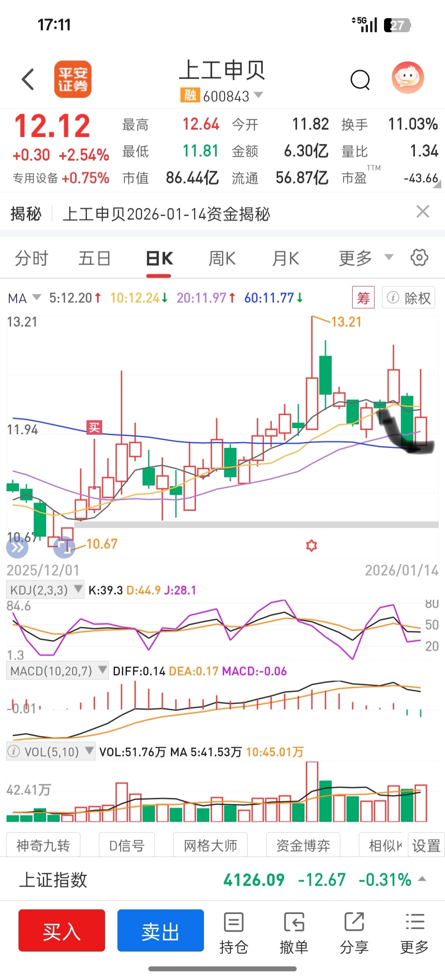Open the MA indicator dropdown

coord(25,298)
